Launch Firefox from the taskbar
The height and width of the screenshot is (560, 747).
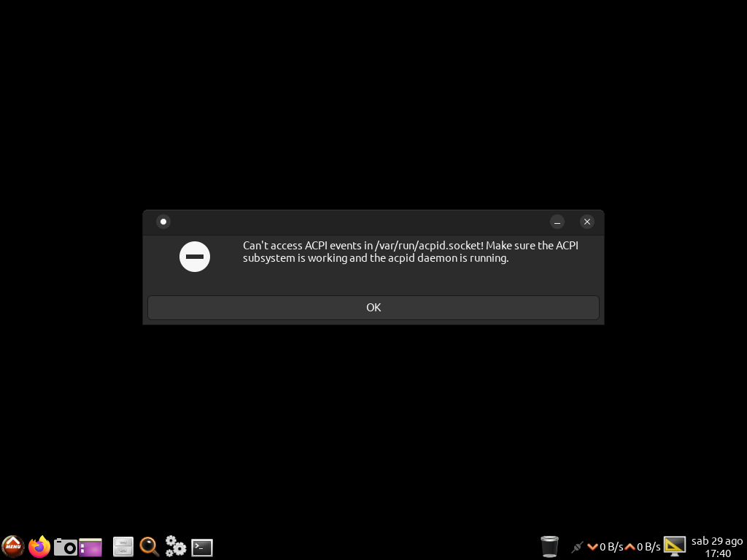click(x=39, y=547)
